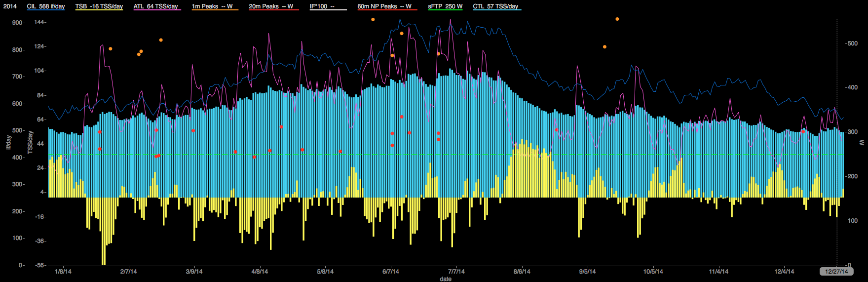Image resolution: width=868 pixels, height=282 pixels.
Task: Click the 1m Peaks legend item
Action: [212, 6]
